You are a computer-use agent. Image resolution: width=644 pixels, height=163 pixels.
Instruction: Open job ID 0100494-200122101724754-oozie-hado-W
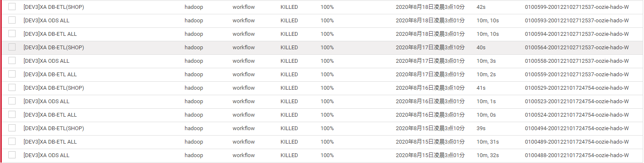coord(577,128)
